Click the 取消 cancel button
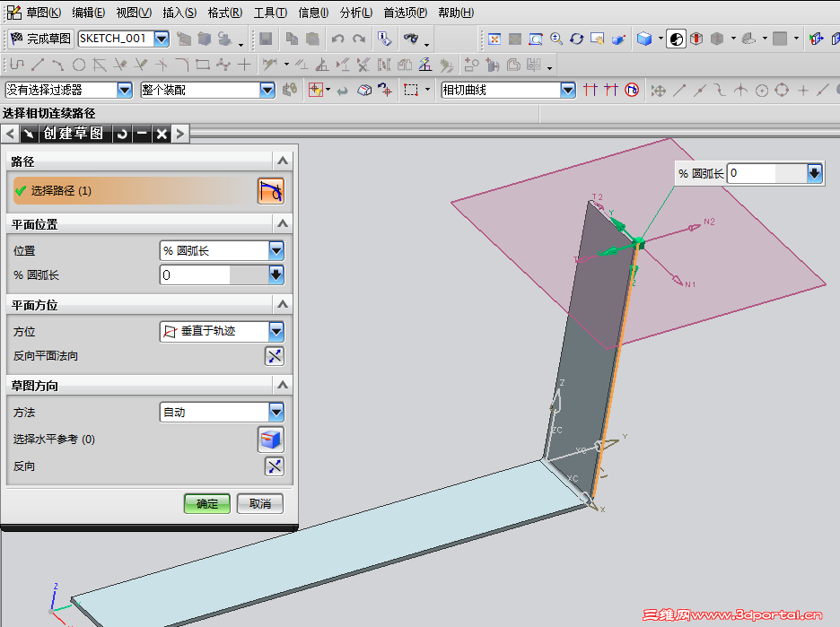 [x=260, y=503]
